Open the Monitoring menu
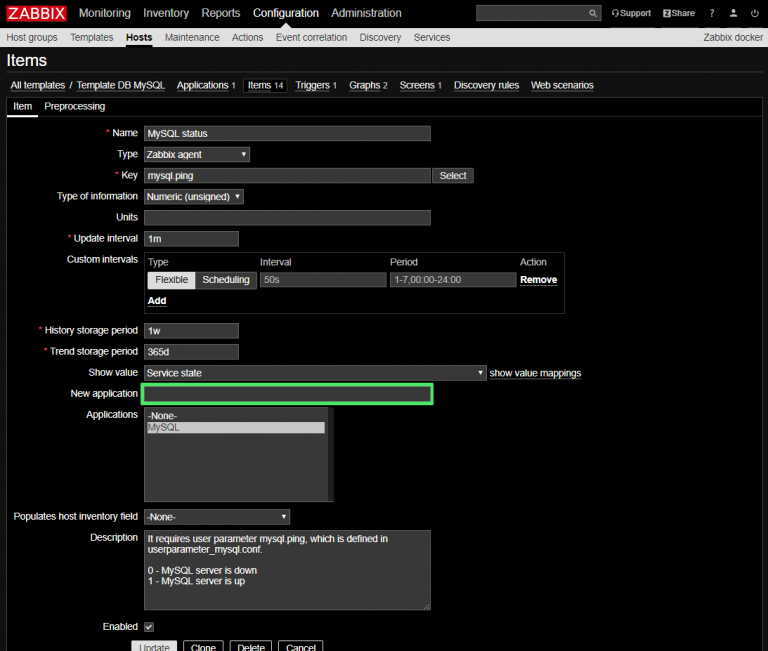This screenshot has height=651, width=768. (x=105, y=13)
